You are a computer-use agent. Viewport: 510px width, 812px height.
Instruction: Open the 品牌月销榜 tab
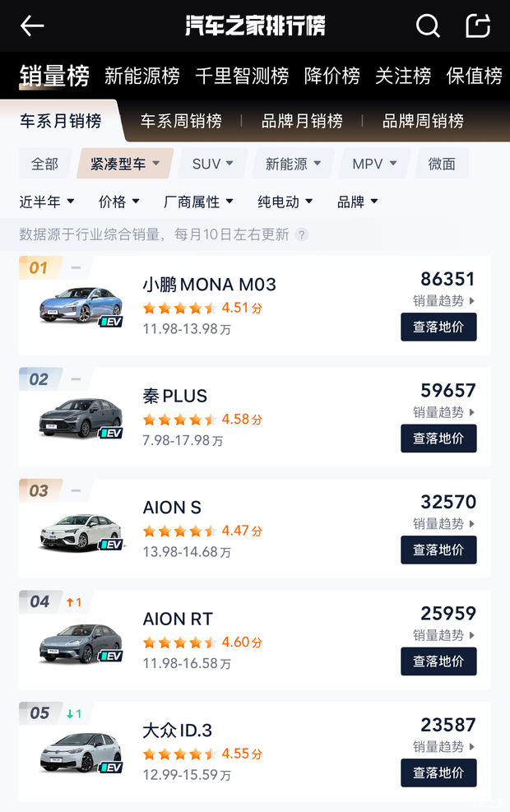(x=301, y=119)
